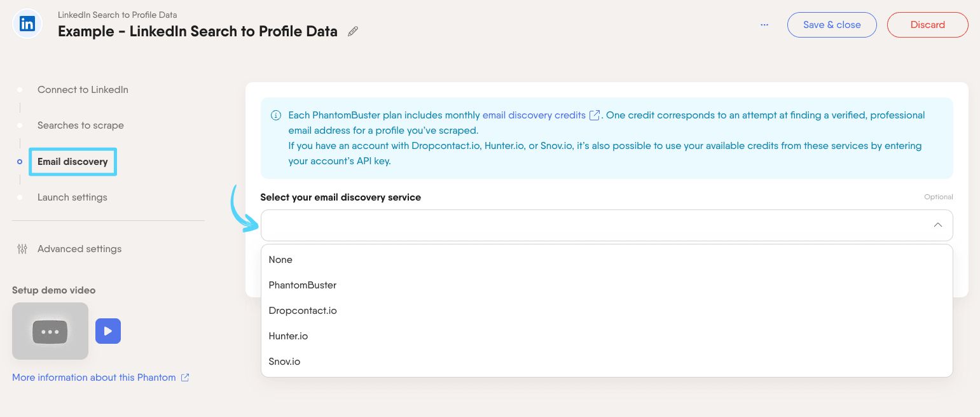
Task: Choose None from the service list
Action: pyautogui.click(x=607, y=260)
